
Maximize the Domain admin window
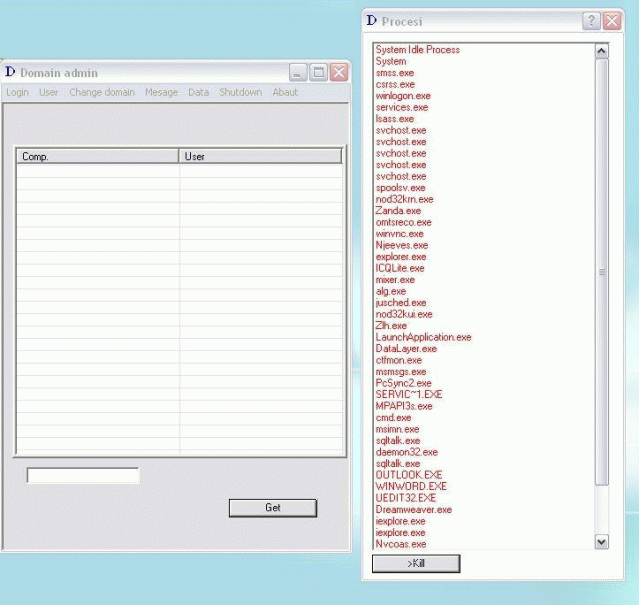tap(318, 73)
